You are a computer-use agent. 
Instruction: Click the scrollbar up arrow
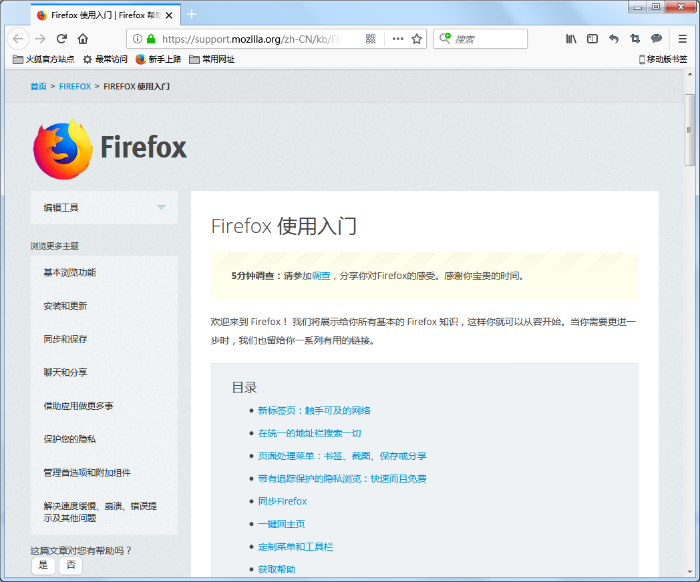pos(690,75)
